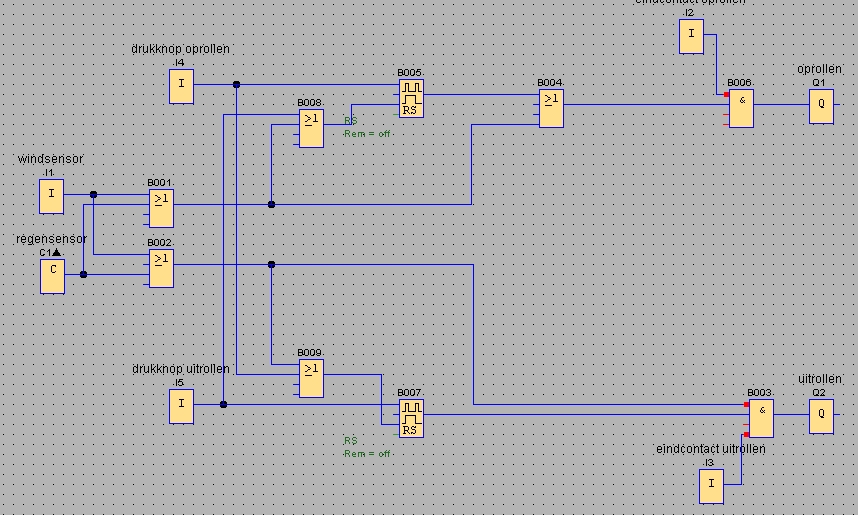
Task: Click 'Rem = off' text near B005
Action: tap(367, 134)
